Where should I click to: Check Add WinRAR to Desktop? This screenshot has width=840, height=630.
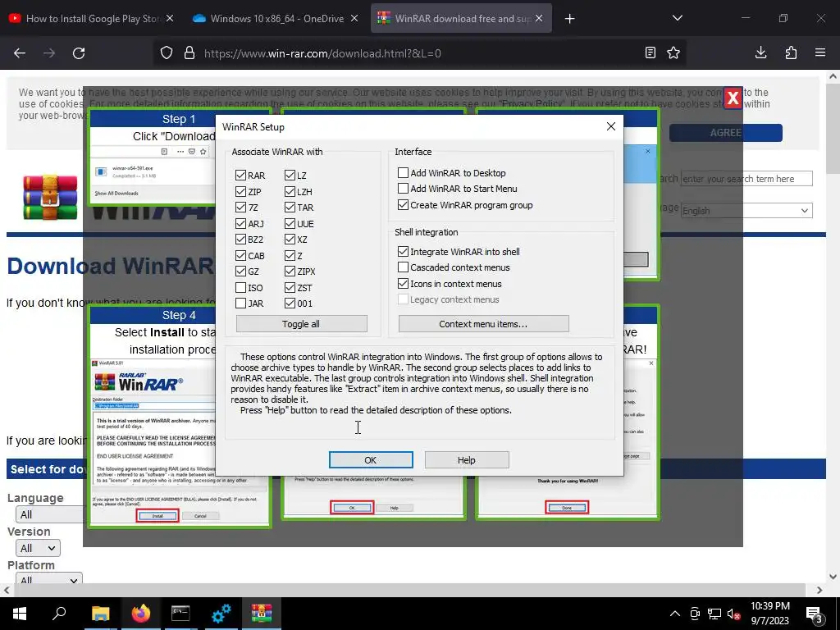tap(403, 172)
